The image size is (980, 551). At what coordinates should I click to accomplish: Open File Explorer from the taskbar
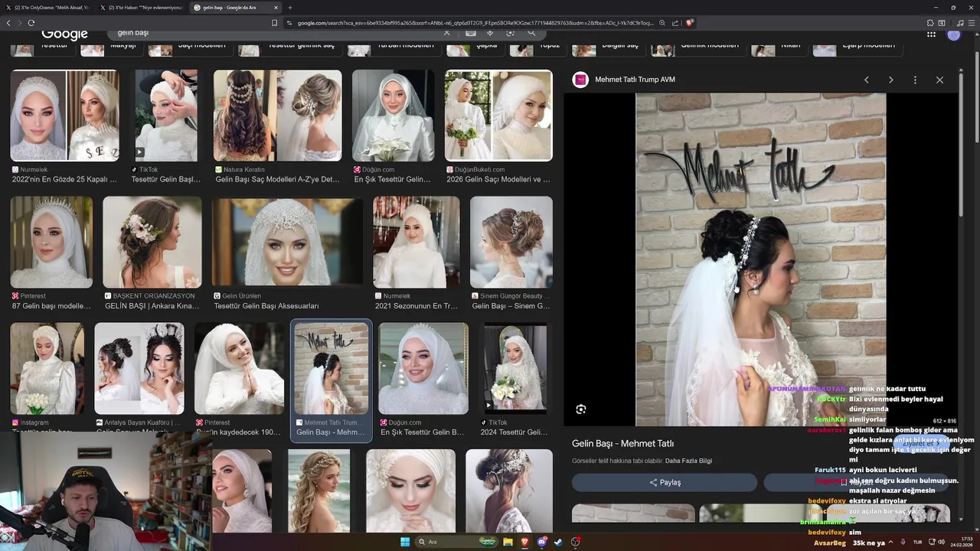click(508, 542)
